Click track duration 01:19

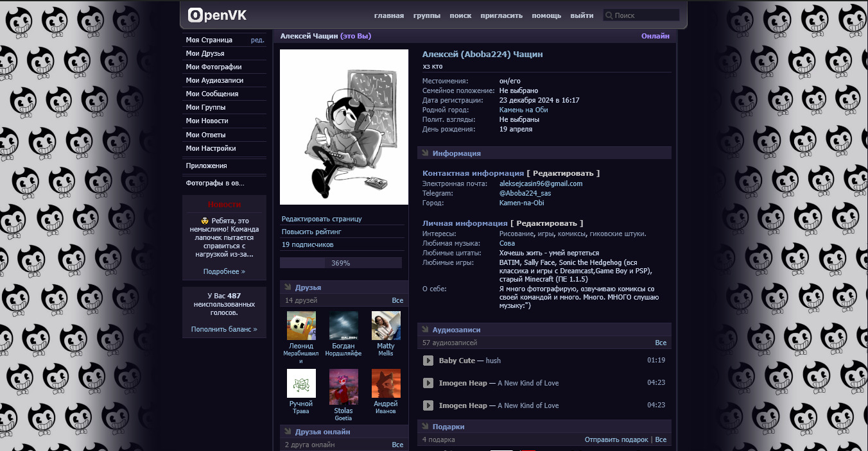click(656, 361)
